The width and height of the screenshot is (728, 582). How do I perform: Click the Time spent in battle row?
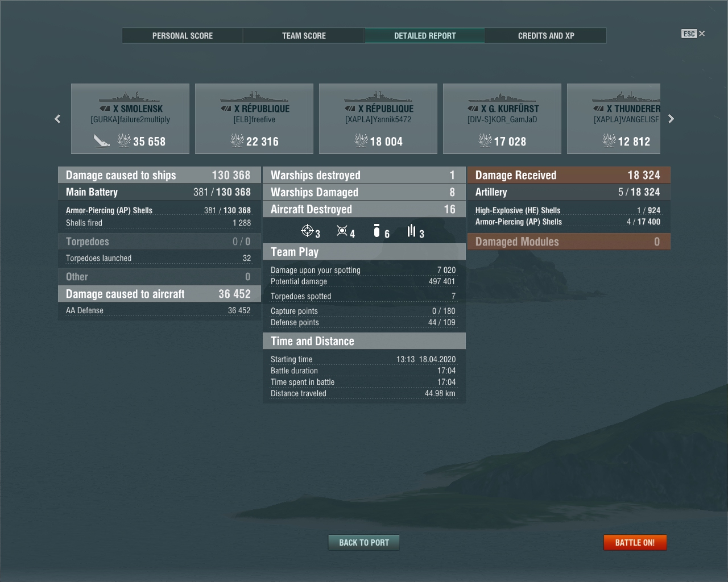pyautogui.click(x=364, y=382)
